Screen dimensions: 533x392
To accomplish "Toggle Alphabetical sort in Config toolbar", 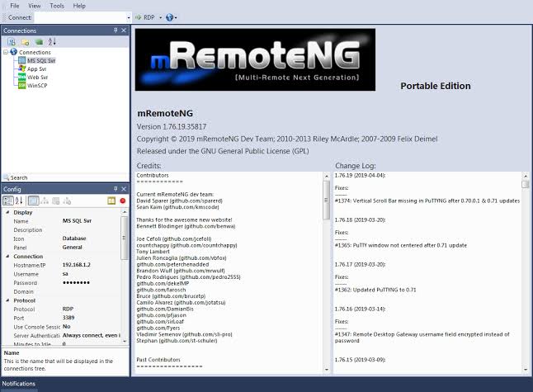I will (19, 201).
